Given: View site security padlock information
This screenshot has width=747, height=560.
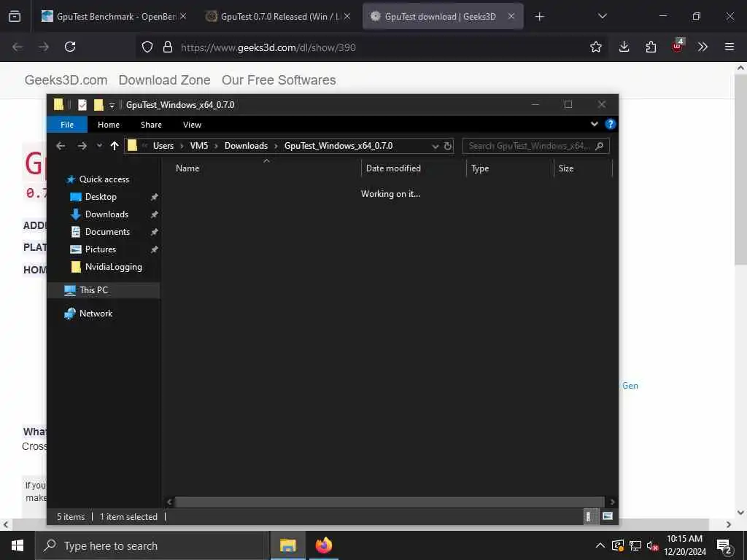Looking at the screenshot, I should click(167, 47).
